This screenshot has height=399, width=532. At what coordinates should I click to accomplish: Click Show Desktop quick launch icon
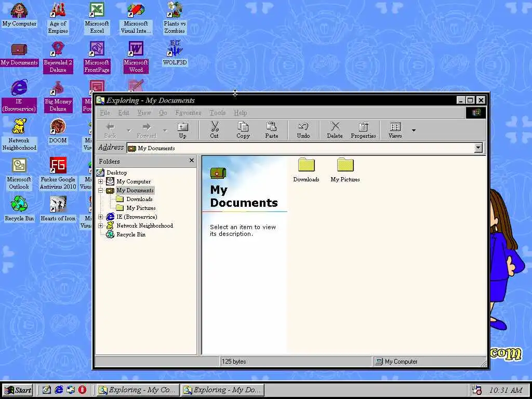coord(46,390)
